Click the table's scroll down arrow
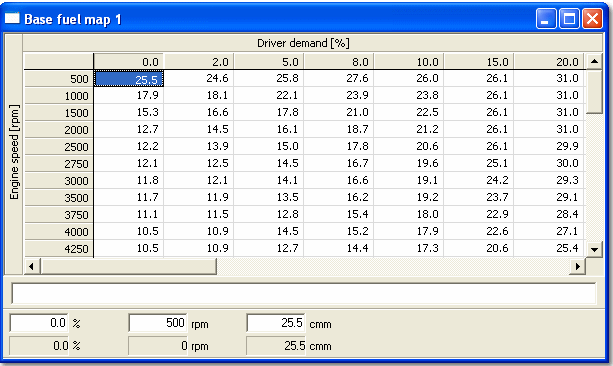This screenshot has width=613, height=366. click(x=594, y=249)
